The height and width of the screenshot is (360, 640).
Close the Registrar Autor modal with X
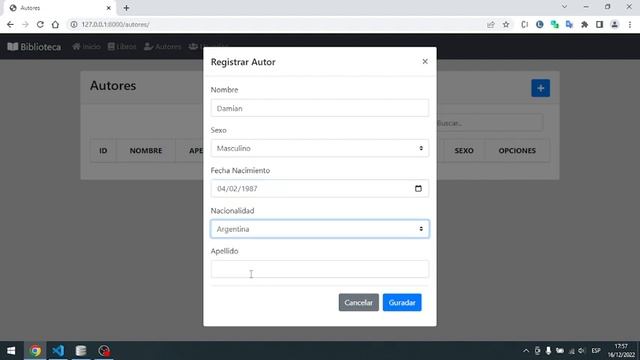(x=425, y=62)
